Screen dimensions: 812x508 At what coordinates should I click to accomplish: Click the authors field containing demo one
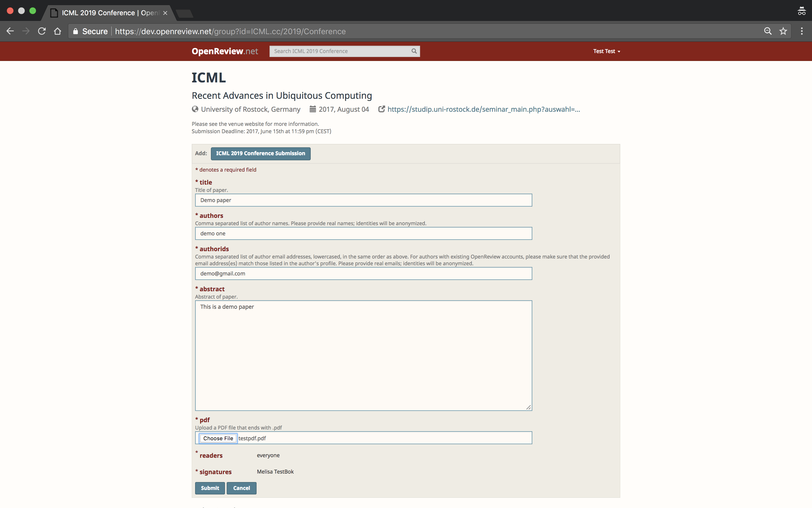tap(363, 233)
